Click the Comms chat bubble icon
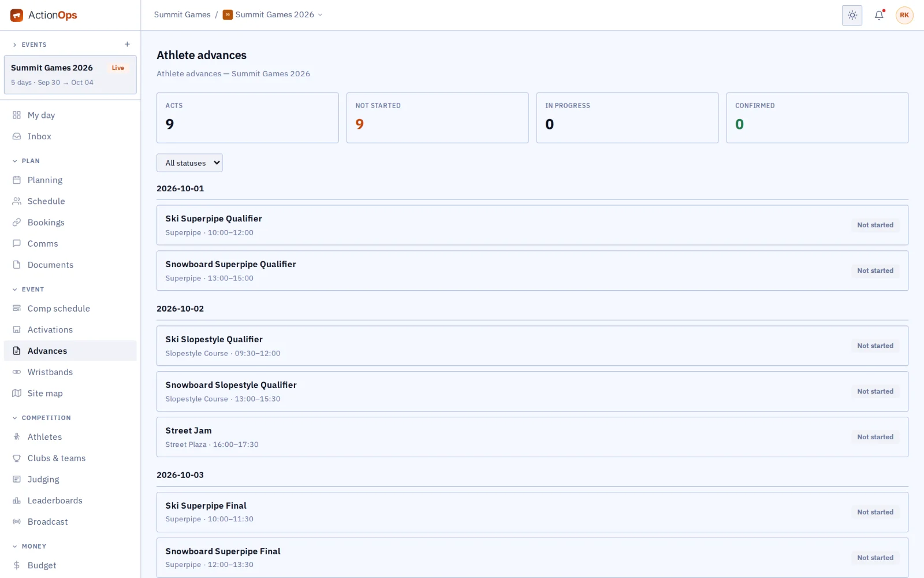This screenshot has height=578, width=924. point(17,243)
